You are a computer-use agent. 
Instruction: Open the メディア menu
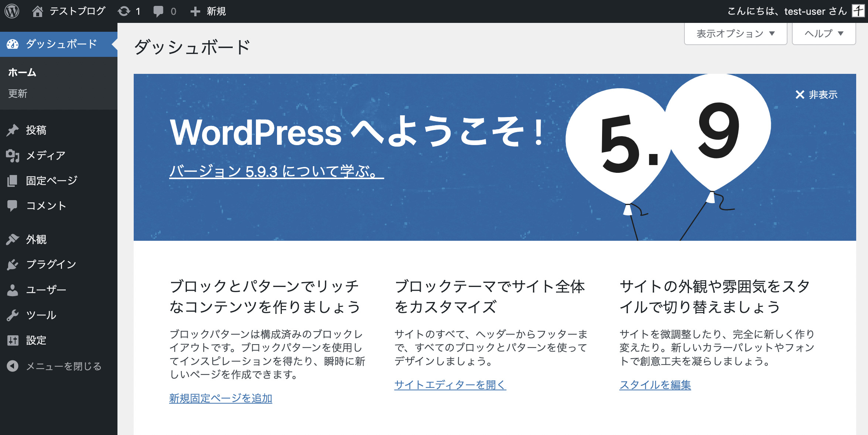click(59, 155)
